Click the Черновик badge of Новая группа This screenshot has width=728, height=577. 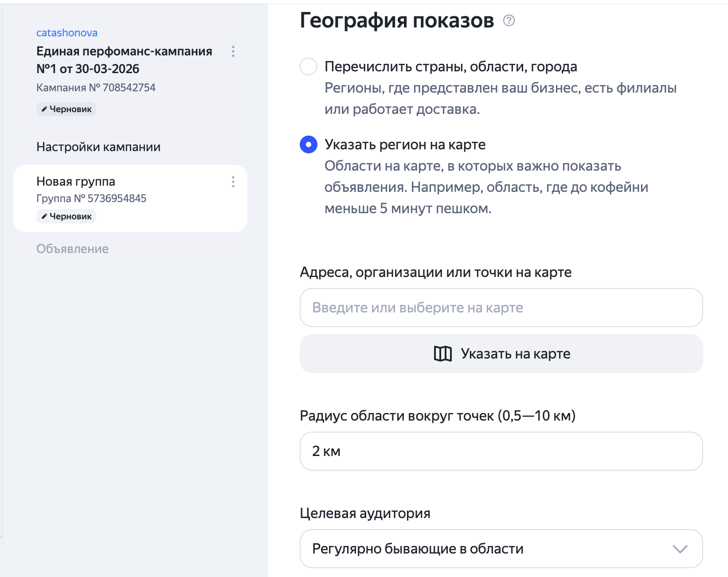[x=66, y=216]
